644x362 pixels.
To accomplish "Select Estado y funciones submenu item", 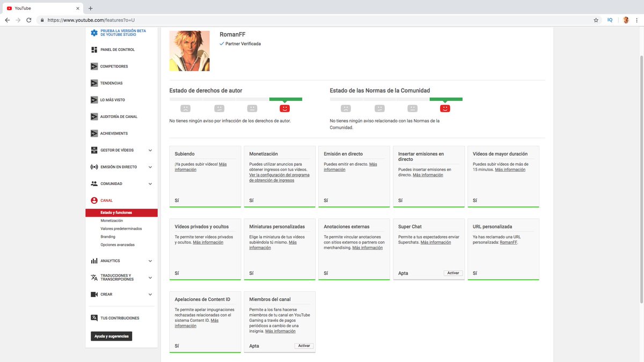I will pos(121,213).
